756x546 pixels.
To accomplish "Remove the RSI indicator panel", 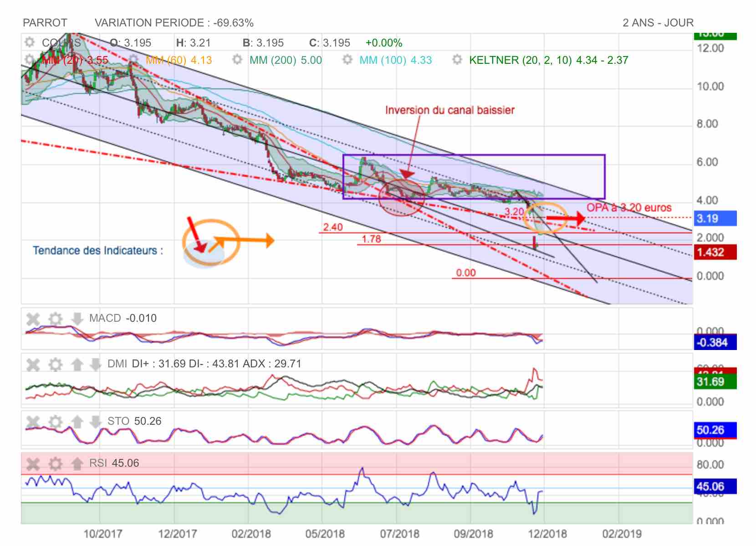I will [x=33, y=464].
